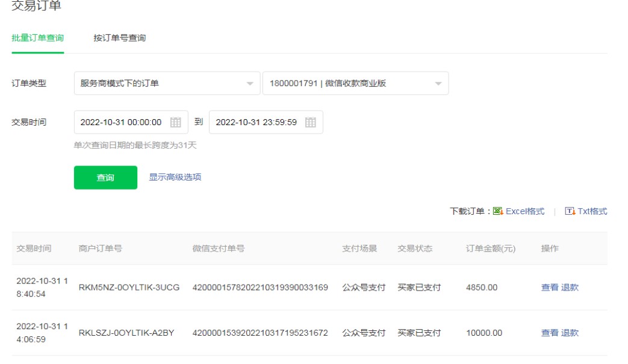Open the 1800001791 微信收款商业版 merchant dropdown

(355, 84)
